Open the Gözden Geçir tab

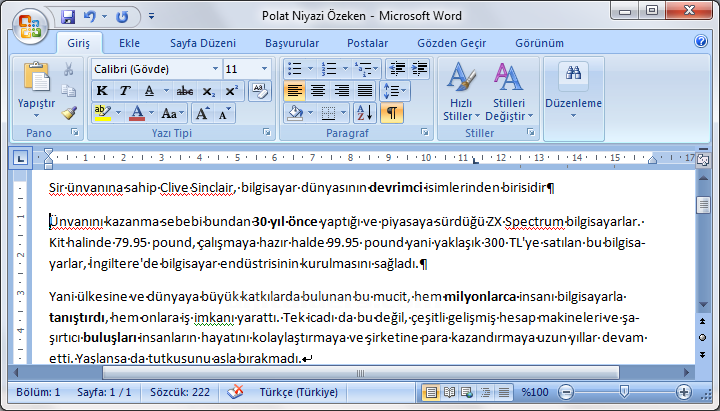click(451, 43)
